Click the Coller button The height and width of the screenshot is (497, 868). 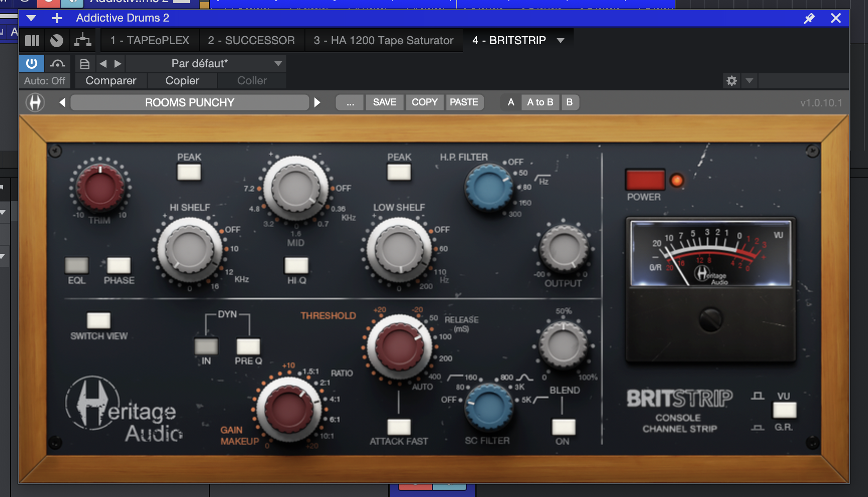tap(252, 81)
